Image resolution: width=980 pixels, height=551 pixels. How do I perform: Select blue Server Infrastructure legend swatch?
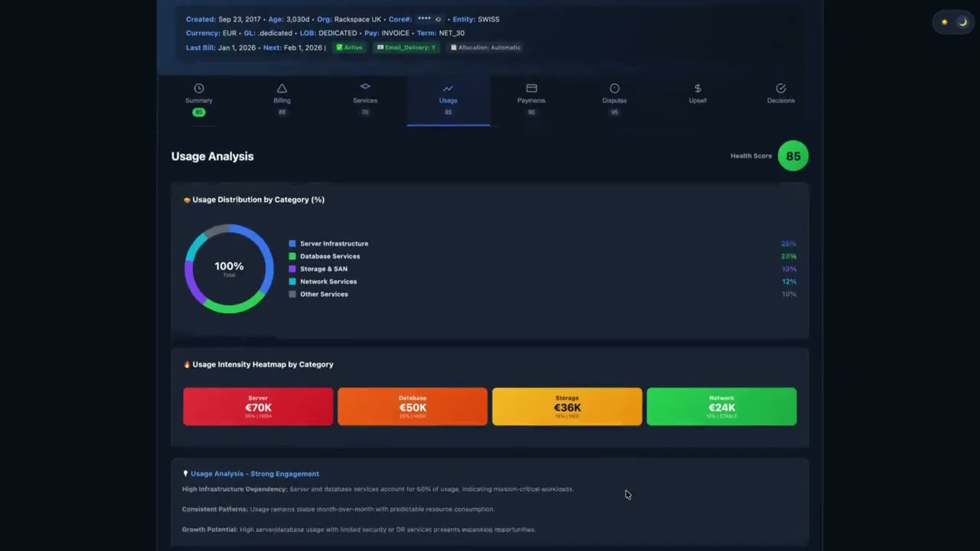point(292,243)
